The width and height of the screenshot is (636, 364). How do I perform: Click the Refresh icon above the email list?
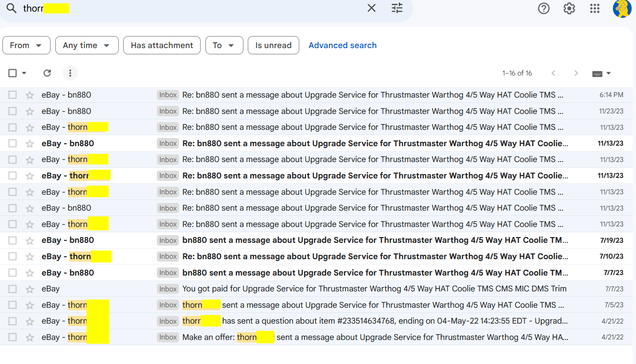[47, 73]
